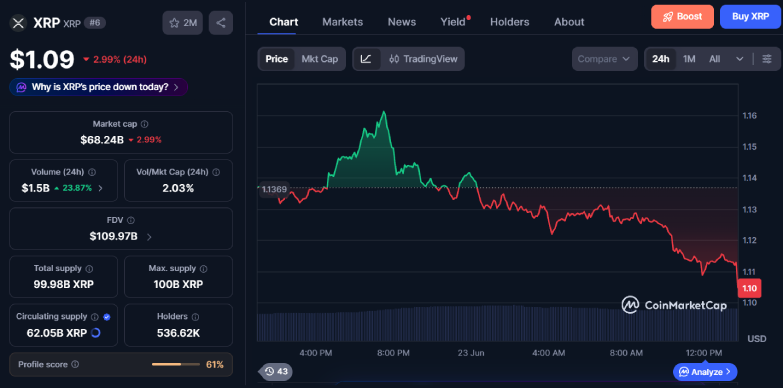Click the 1.1369 opening price label
This screenshot has height=388, width=783.
(x=274, y=189)
